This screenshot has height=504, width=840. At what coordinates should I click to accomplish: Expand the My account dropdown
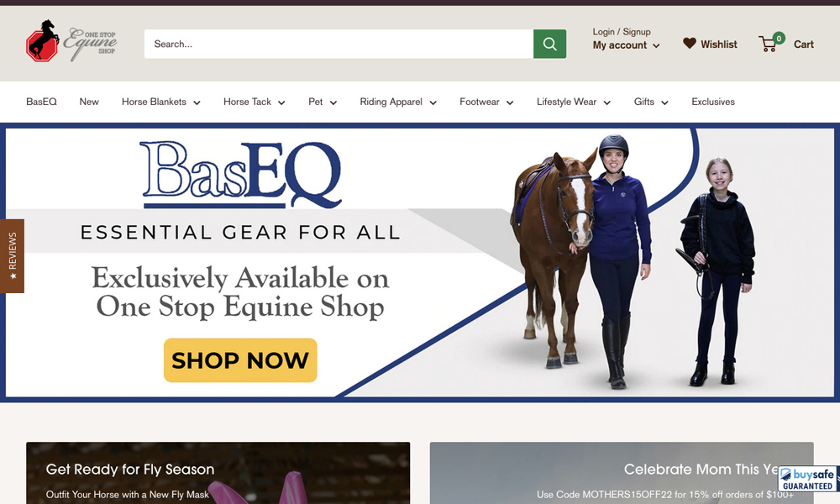click(626, 45)
